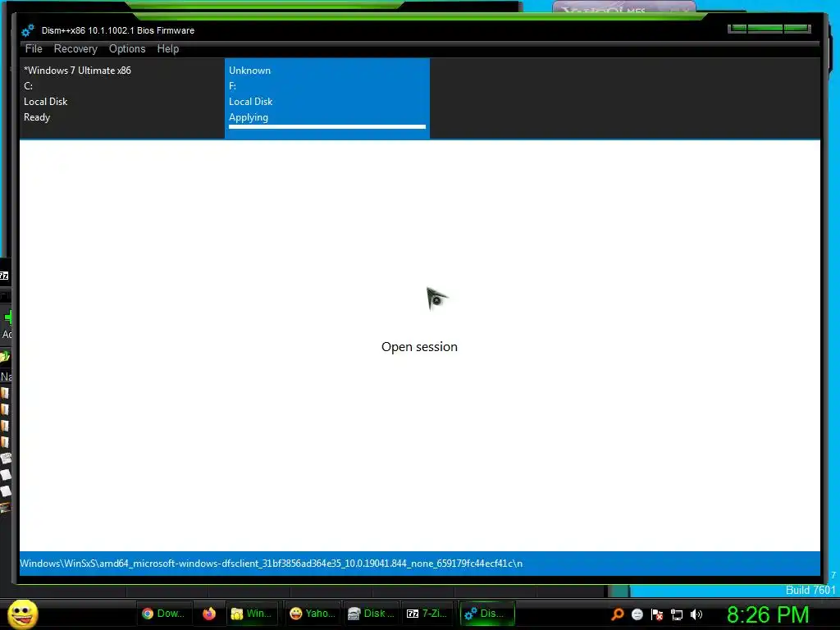Open the volume speaker tray icon
This screenshot has height=630, width=840.
[696, 614]
